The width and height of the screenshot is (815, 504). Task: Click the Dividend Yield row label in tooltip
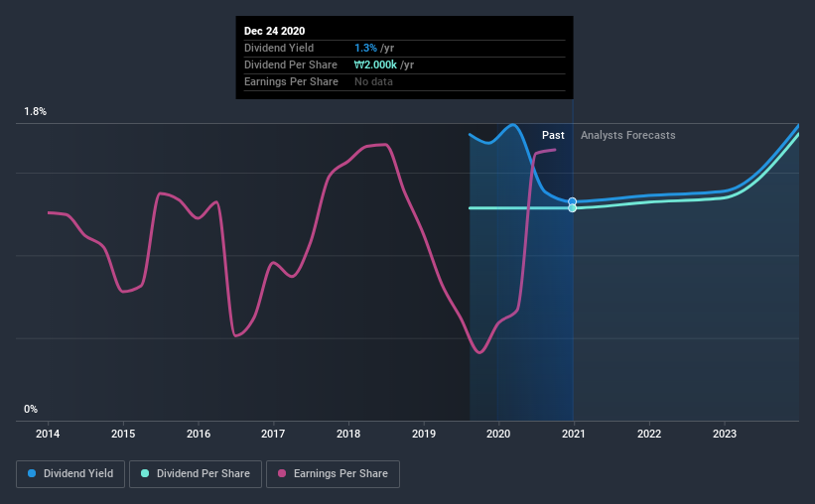point(279,48)
